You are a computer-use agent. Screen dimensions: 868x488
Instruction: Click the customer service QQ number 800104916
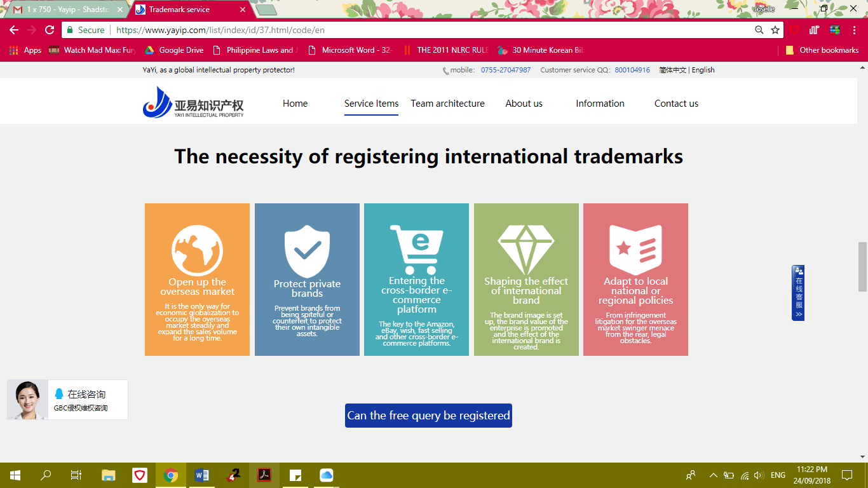click(632, 70)
